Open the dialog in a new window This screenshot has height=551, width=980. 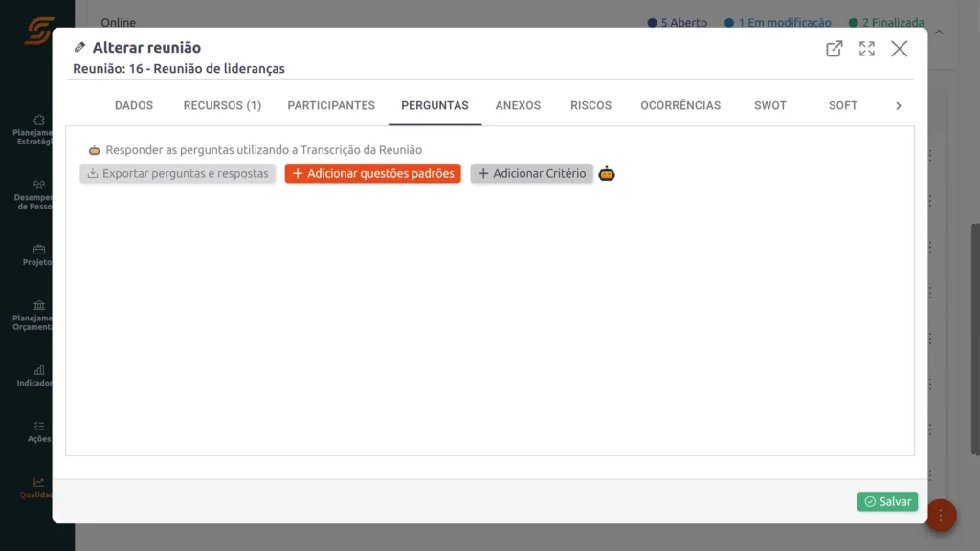click(x=833, y=49)
